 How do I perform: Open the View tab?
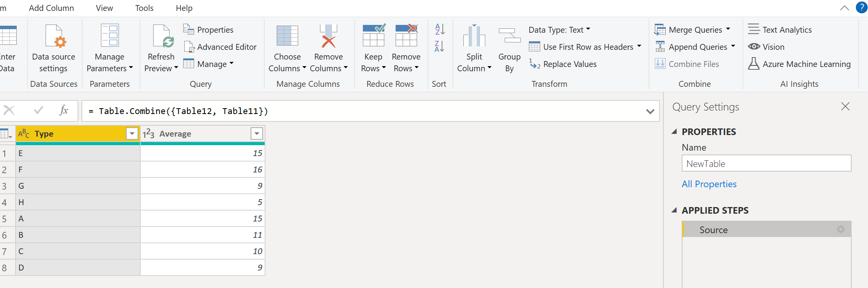(x=104, y=8)
